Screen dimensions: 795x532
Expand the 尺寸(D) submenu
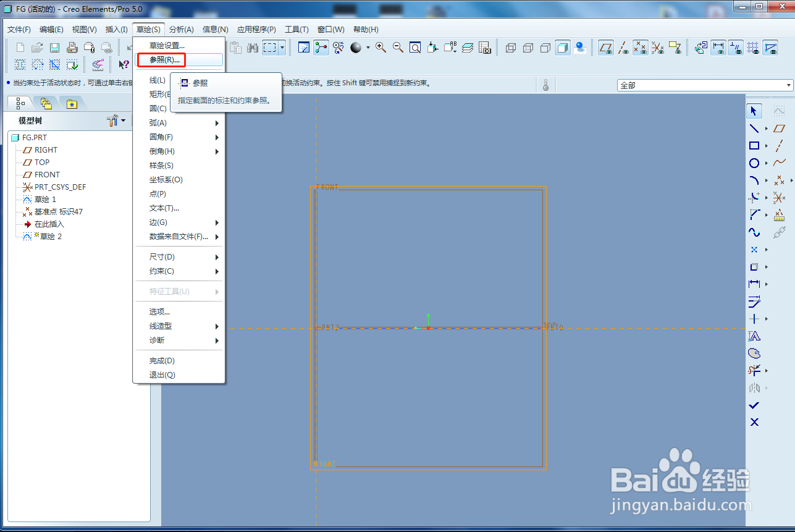pyautogui.click(x=179, y=257)
